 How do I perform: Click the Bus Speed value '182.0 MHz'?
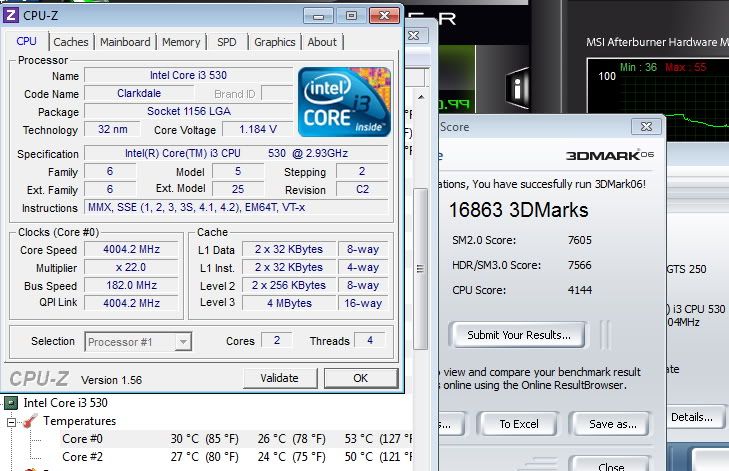tap(131, 285)
